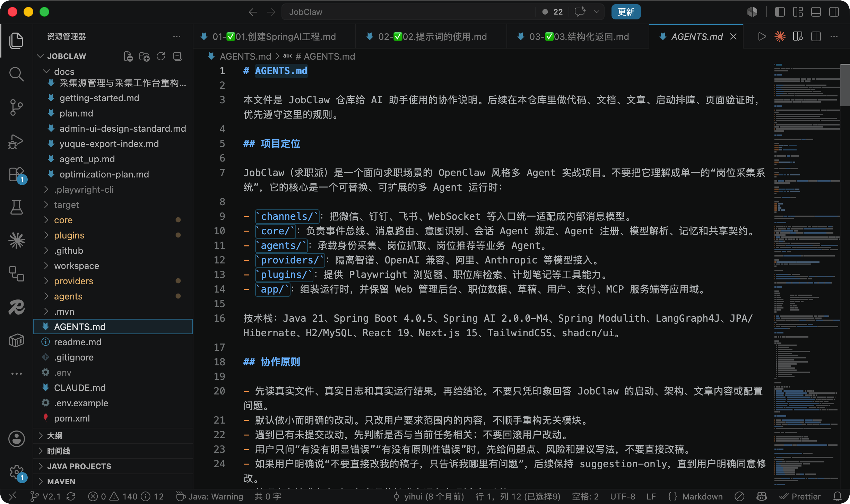Toggle the secondary sidebar visibility
This screenshot has height=504, width=850.
click(x=834, y=12)
